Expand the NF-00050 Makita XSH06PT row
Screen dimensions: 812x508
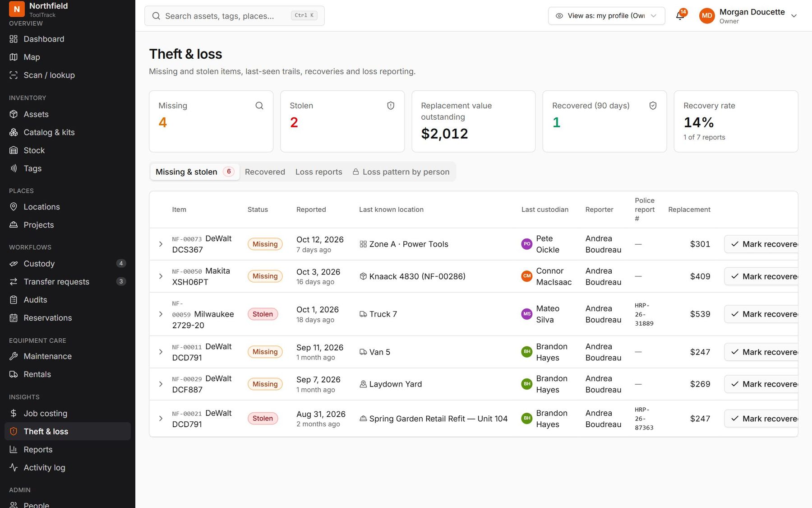(x=161, y=276)
